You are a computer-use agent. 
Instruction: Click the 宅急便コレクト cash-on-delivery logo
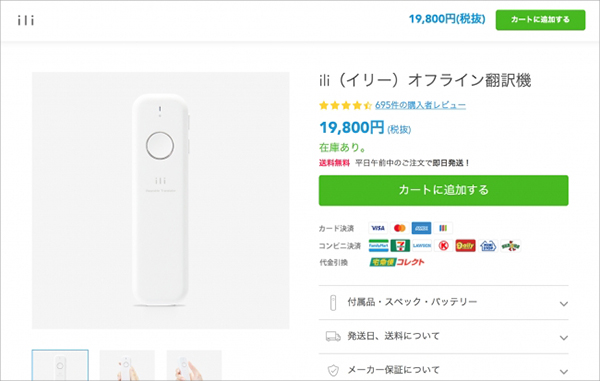[x=397, y=262]
